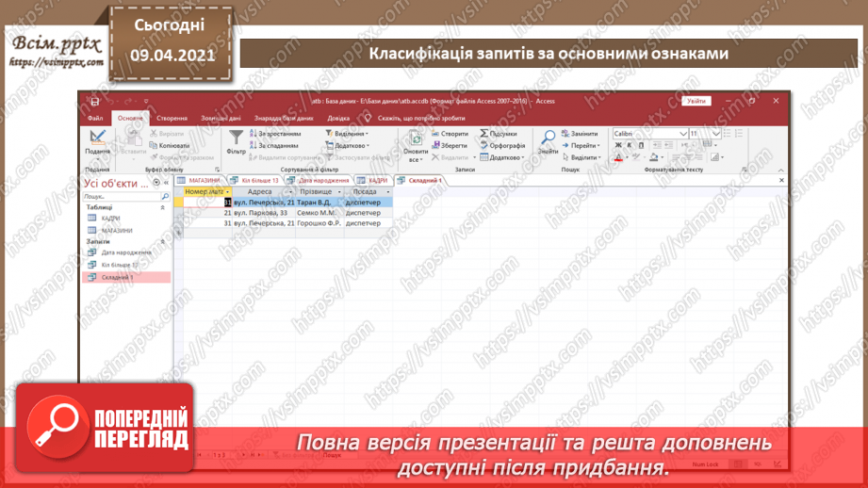This screenshot has height=488, width=868.
Task: Close the Складний 1 document tab
Action: (781, 180)
